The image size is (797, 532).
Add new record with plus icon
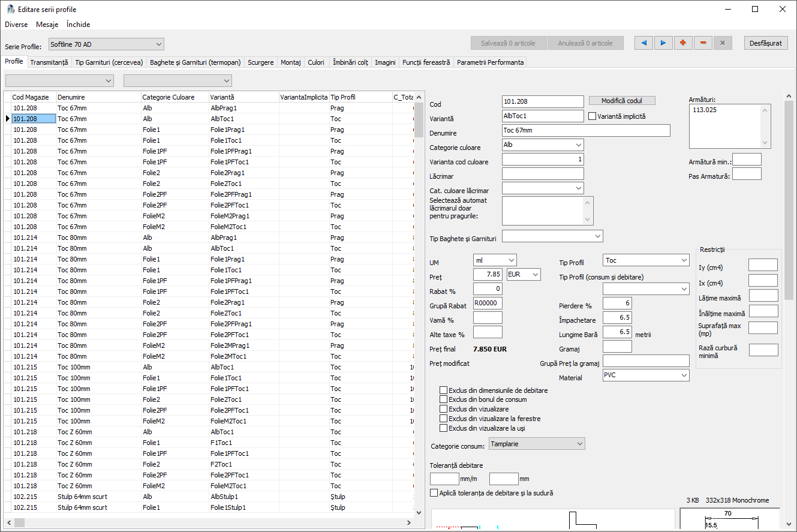683,43
